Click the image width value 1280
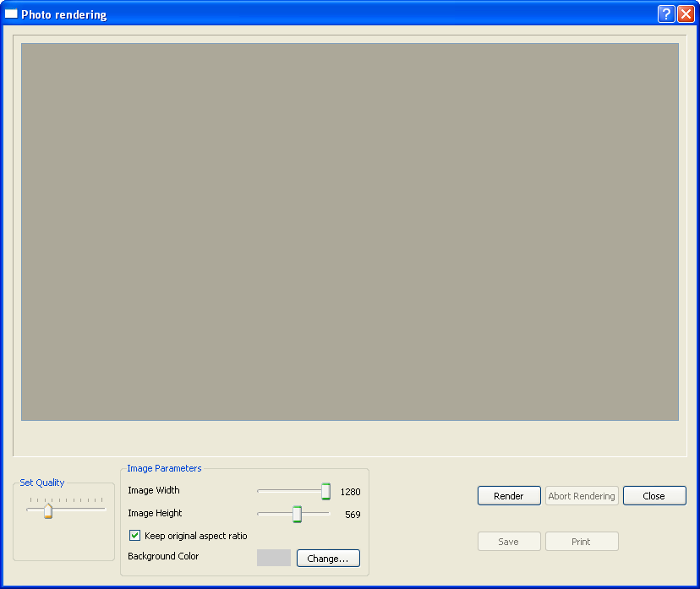The width and height of the screenshot is (700, 589). click(x=350, y=492)
